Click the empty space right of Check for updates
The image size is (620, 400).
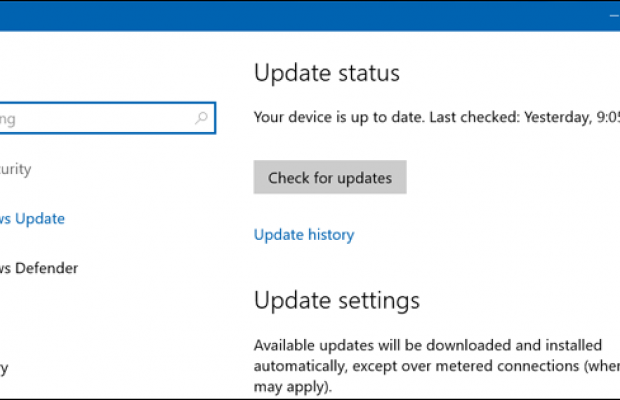click(510, 177)
